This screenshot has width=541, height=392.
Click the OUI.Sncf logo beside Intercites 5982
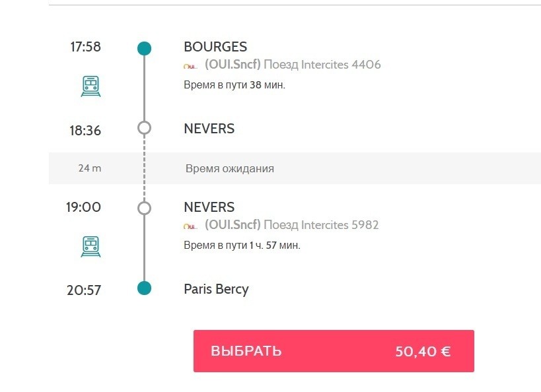[190, 226]
